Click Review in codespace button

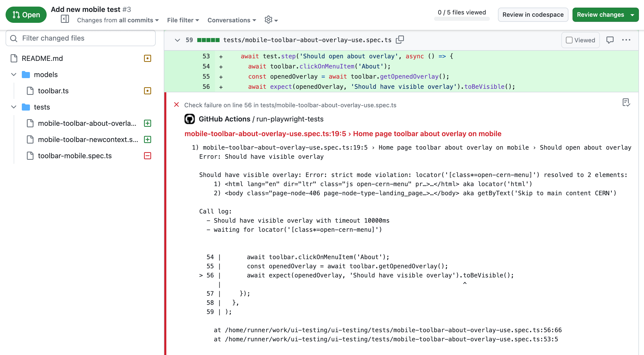(x=533, y=14)
